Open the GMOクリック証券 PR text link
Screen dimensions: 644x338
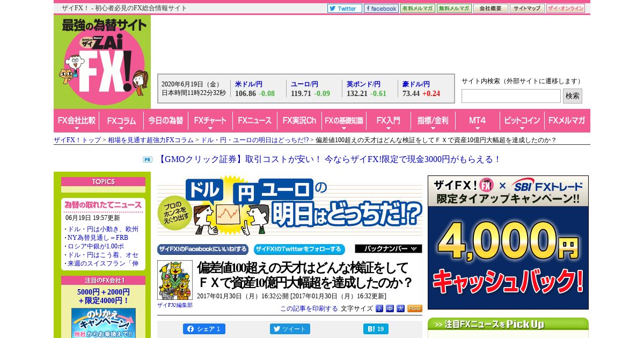coord(329,159)
